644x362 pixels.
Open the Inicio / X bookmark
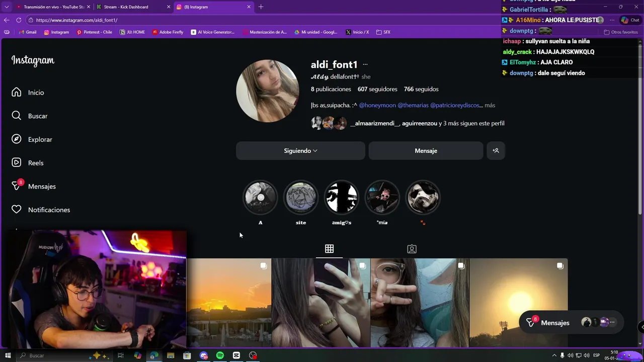pos(357,32)
